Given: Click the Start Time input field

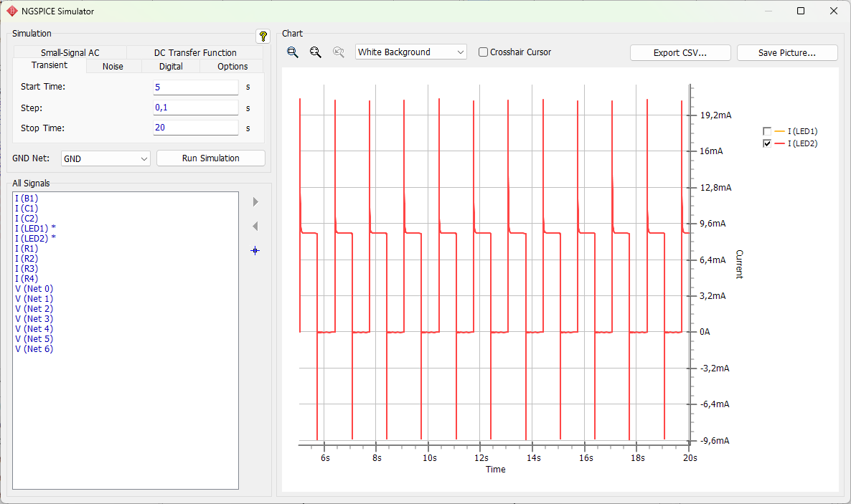Looking at the screenshot, I should click(x=195, y=87).
